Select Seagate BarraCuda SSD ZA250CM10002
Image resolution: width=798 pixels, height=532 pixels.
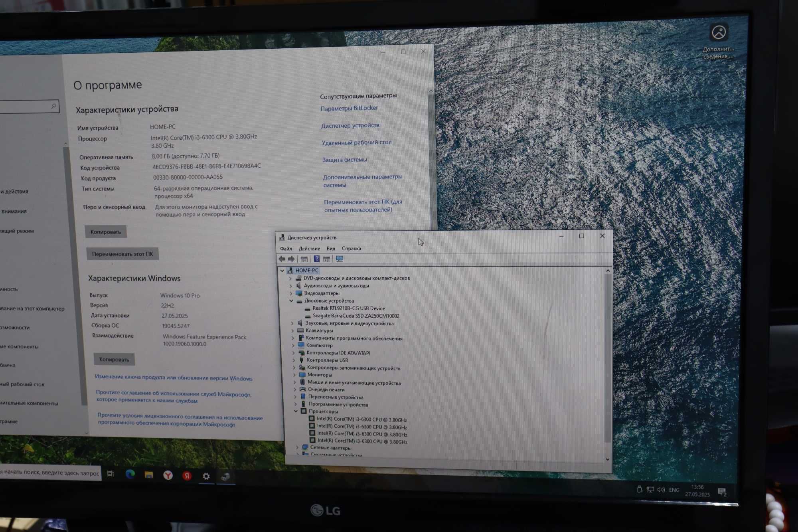pos(356,316)
